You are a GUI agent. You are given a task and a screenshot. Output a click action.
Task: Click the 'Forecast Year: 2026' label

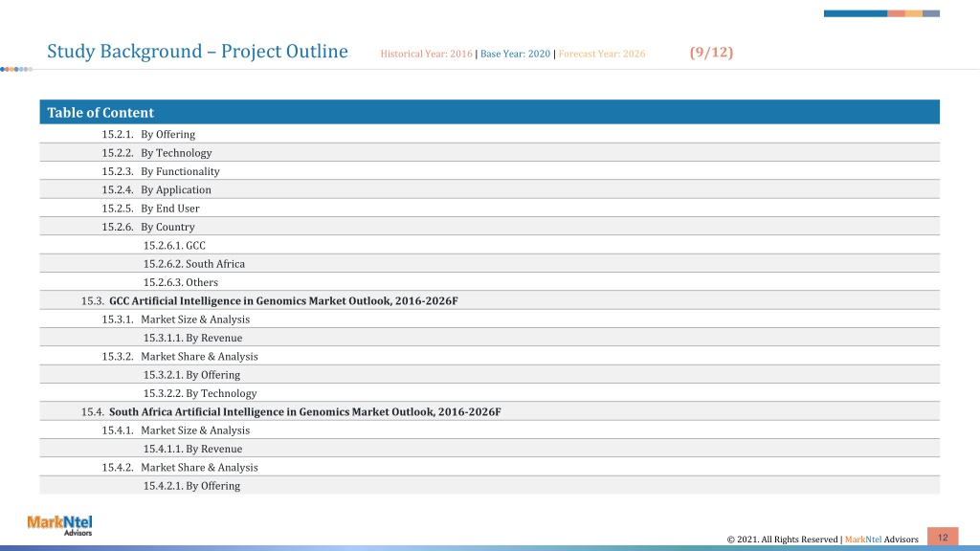coord(601,54)
